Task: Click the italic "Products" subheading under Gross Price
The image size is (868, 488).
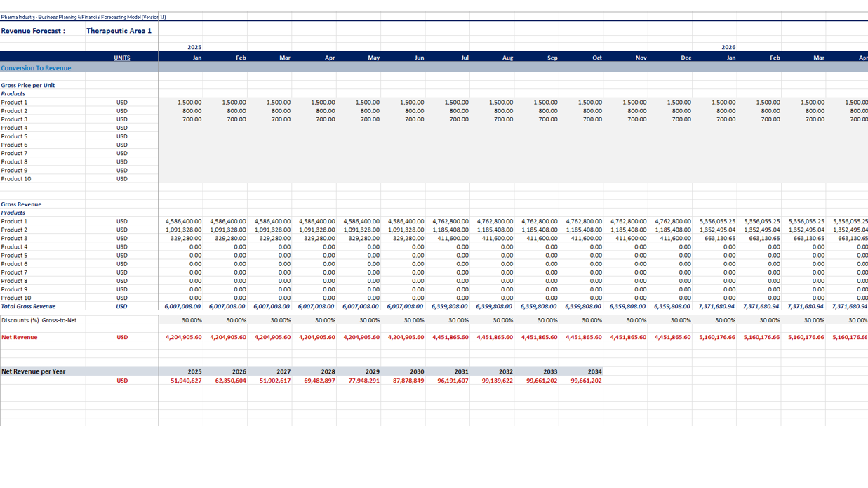Action: (x=13, y=93)
